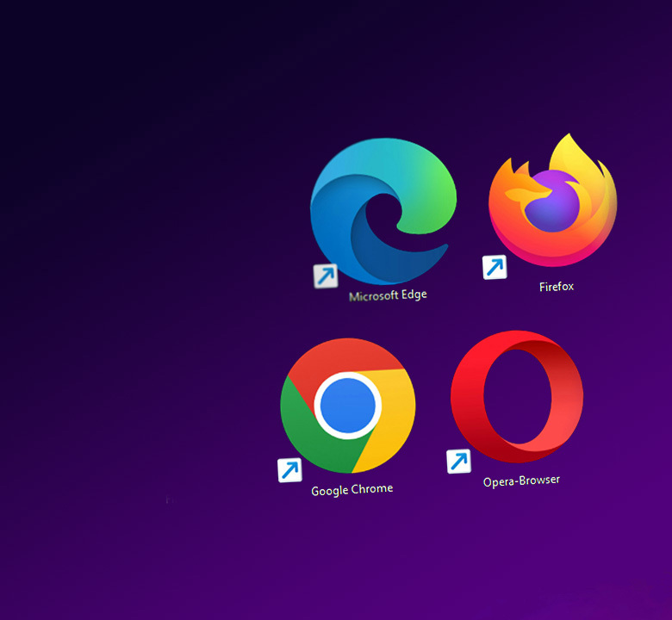Click the "Firefox" label under the icon

point(557,286)
